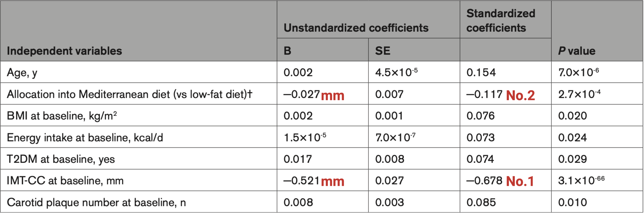Click the red No.1 annotation

[x=520, y=181]
